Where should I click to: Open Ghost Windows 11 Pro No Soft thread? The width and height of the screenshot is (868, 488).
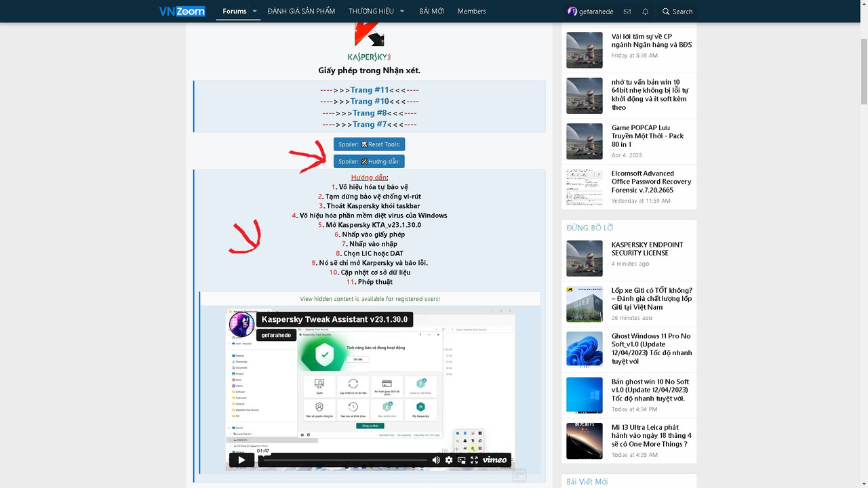[652, 349]
